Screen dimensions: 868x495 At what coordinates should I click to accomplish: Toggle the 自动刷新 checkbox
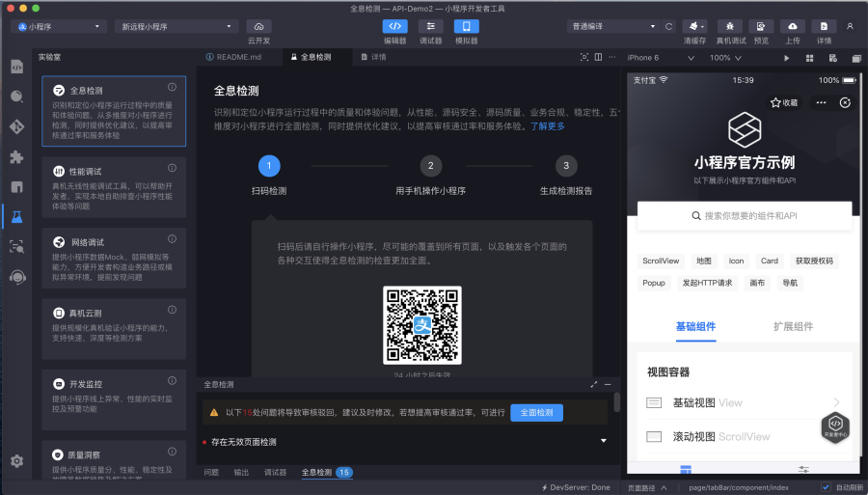pos(826,487)
